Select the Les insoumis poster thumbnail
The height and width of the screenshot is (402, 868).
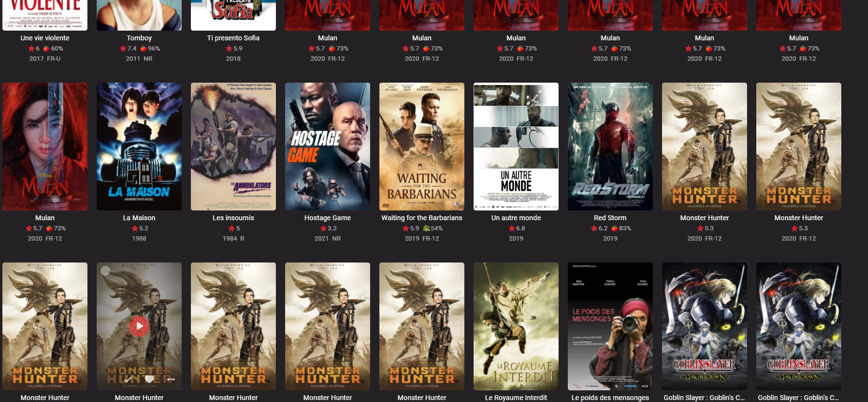click(x=233, y=146)
